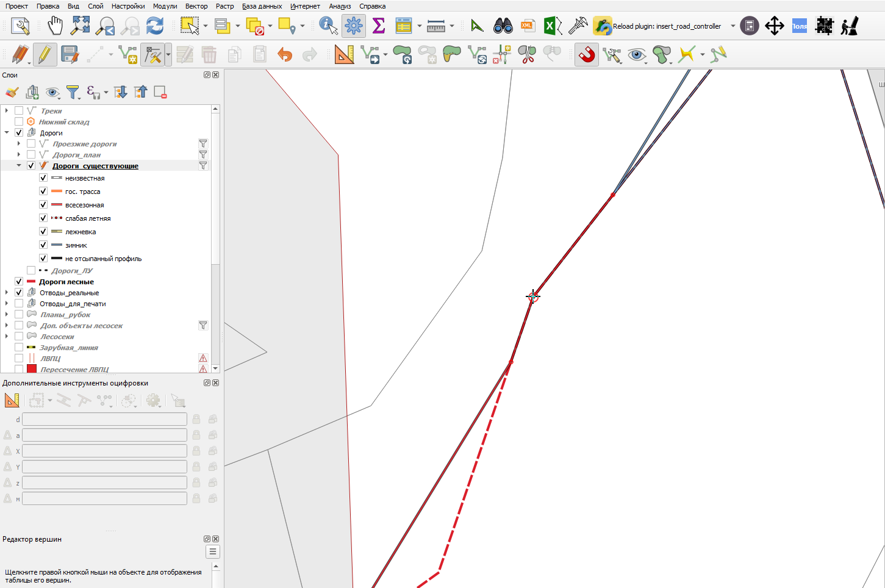
Task: Open the attribute table icon
Action: [x=404, y=26]
